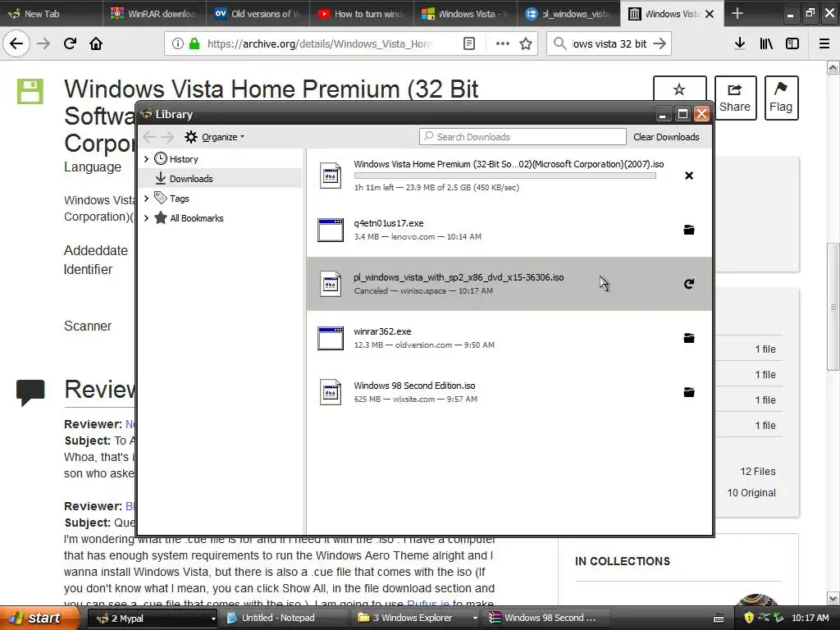The height and width of the screenshot is (630, 840).
Task: Expand the Mypal taskbar group arrow
Action: pyautogui.click(x=213, y=619)
